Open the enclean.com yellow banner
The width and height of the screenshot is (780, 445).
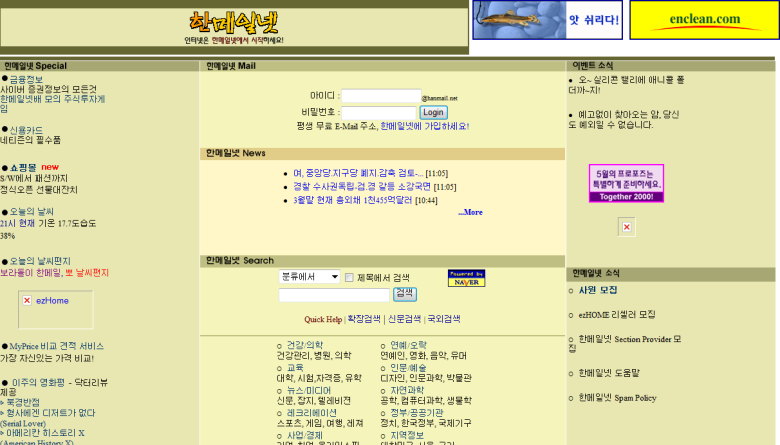click(x=704, y=20)
